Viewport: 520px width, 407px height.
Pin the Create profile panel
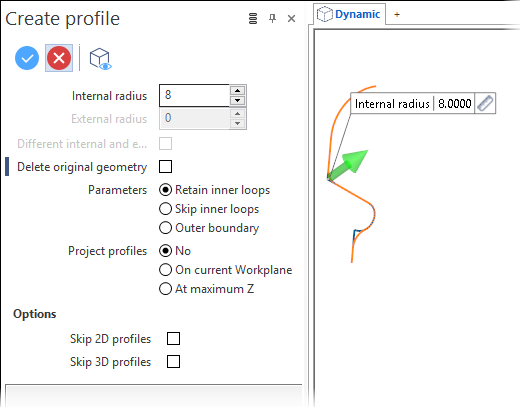coord(272,18)
